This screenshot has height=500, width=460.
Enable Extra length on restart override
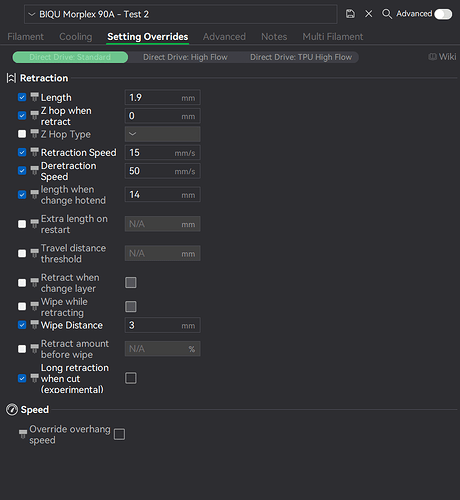[22, 224]
